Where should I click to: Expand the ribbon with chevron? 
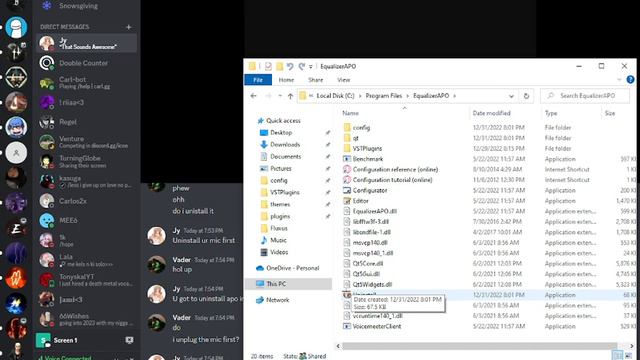pyautogui.click(x=619, y=80)
